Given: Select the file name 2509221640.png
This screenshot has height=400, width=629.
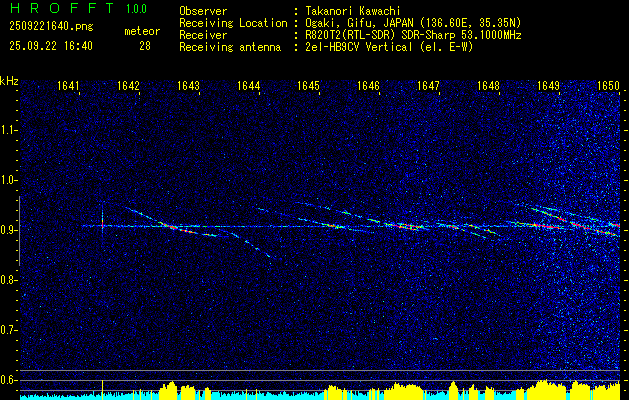Looking at the screenshot, I should pyautogui.click(x=51, y=27).
